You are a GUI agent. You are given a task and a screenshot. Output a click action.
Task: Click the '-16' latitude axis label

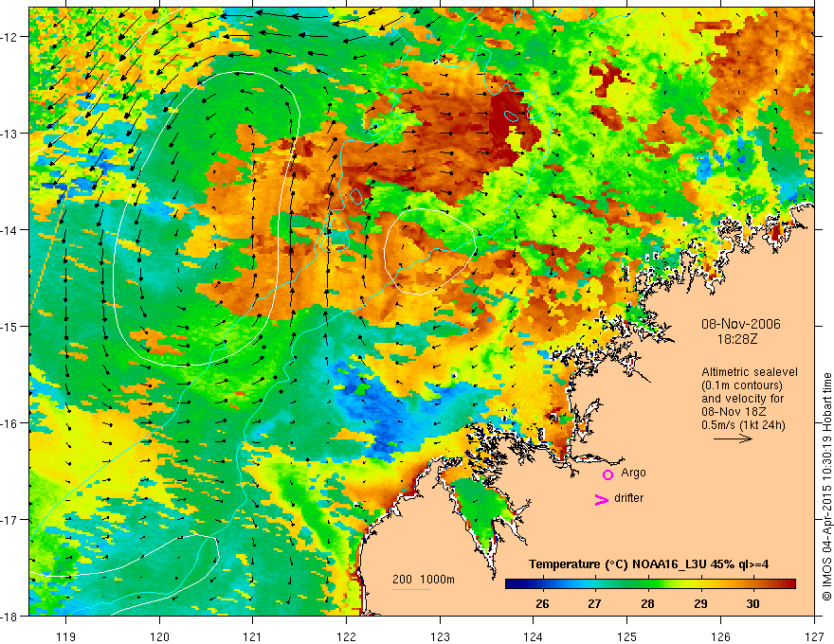[x=10, y=423]
